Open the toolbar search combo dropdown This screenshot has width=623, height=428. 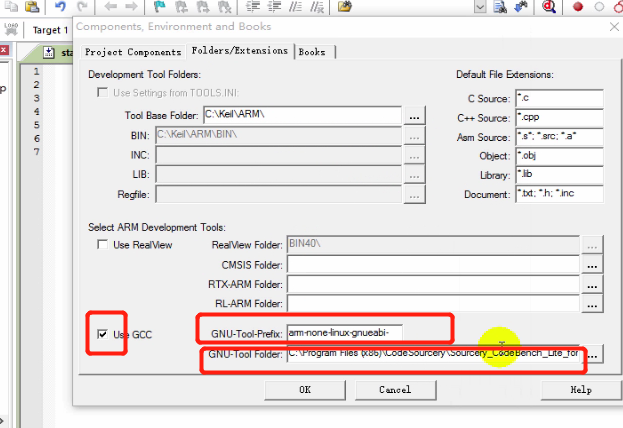point(481,7)
